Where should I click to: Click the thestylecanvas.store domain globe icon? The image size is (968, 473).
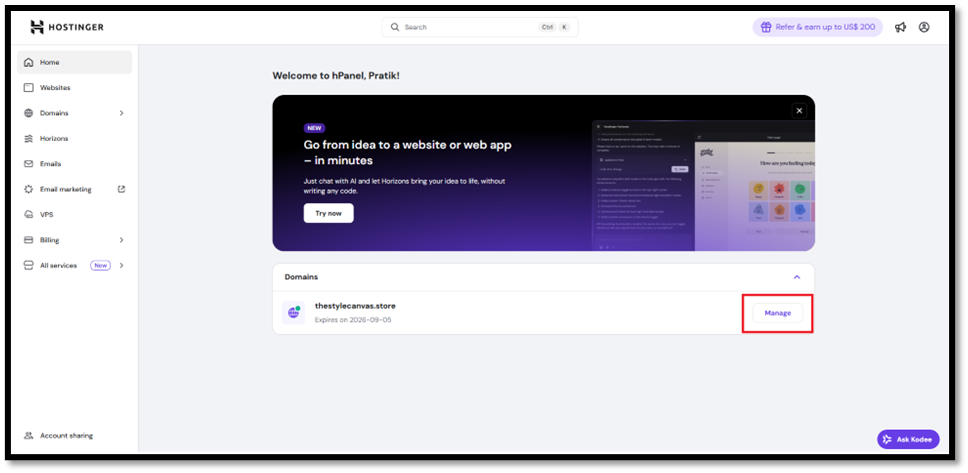(x=293, y=313)
